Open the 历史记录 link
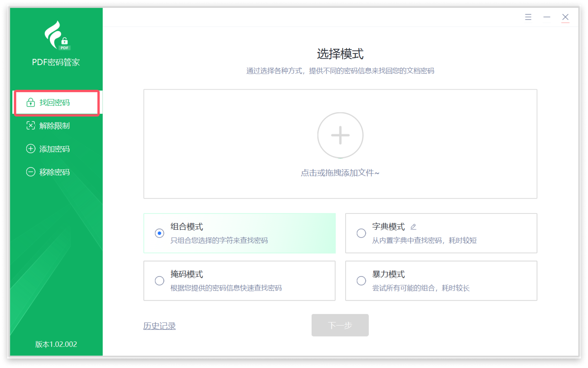 click(159, 326)
